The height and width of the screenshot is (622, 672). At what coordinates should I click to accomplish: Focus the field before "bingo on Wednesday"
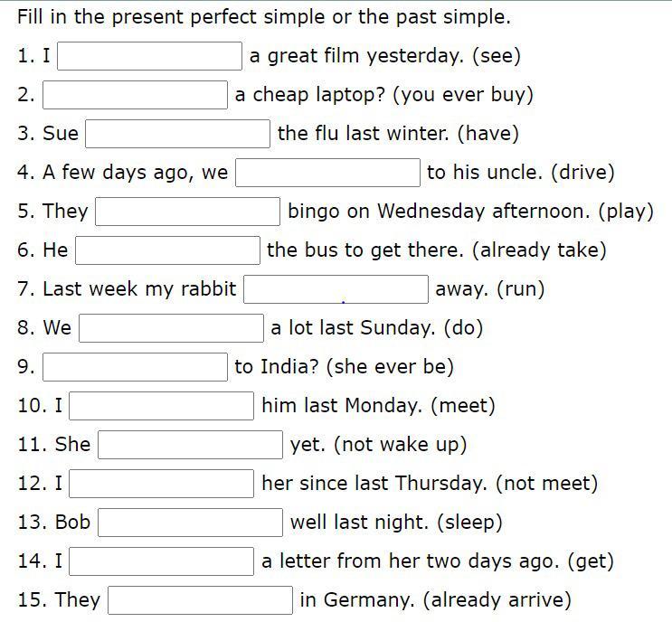[188, 212]
